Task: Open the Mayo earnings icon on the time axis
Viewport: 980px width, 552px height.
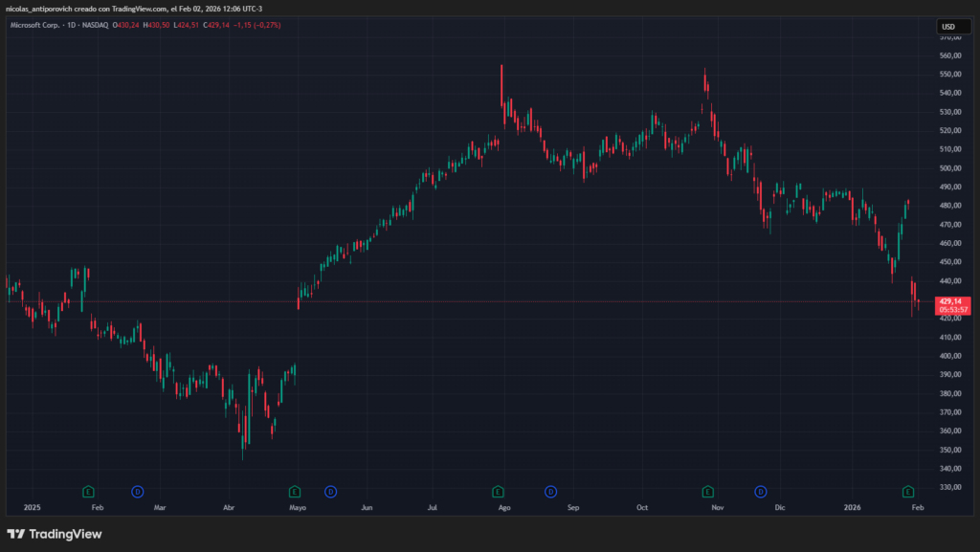Action: [x=293, y=491]
